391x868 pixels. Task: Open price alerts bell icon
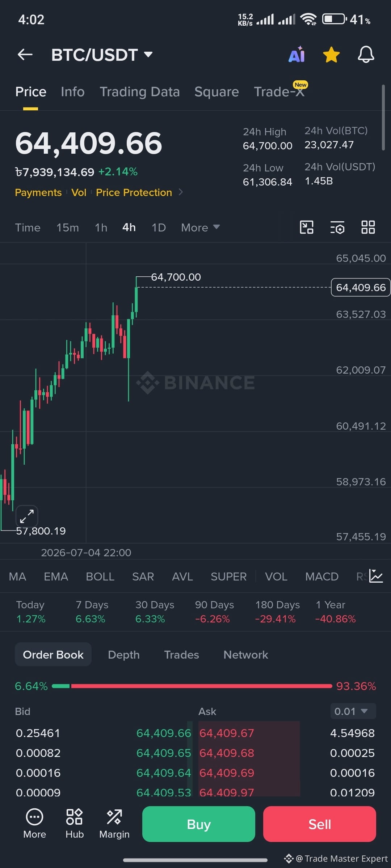[x=366, y=55]
